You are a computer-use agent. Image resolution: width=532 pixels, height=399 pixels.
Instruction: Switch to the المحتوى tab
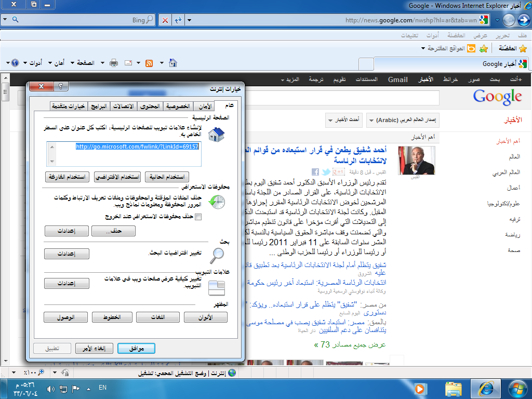click(x=150, y=106)
